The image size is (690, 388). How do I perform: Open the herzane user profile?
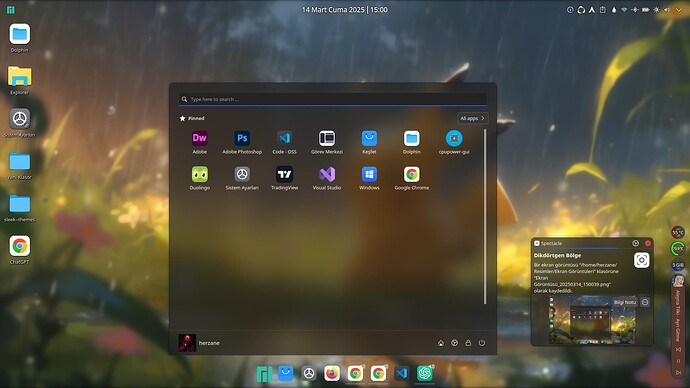pos(199,343)
